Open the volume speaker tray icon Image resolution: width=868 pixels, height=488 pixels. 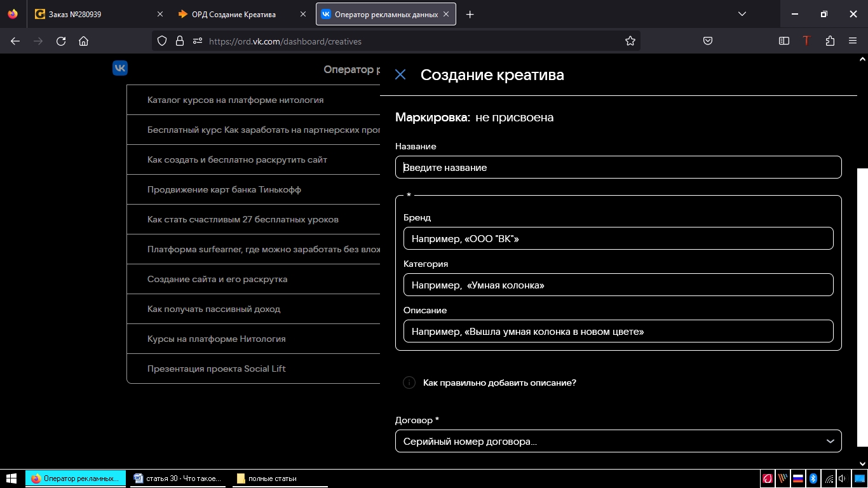pyautogui.click(x=843, y=478)
